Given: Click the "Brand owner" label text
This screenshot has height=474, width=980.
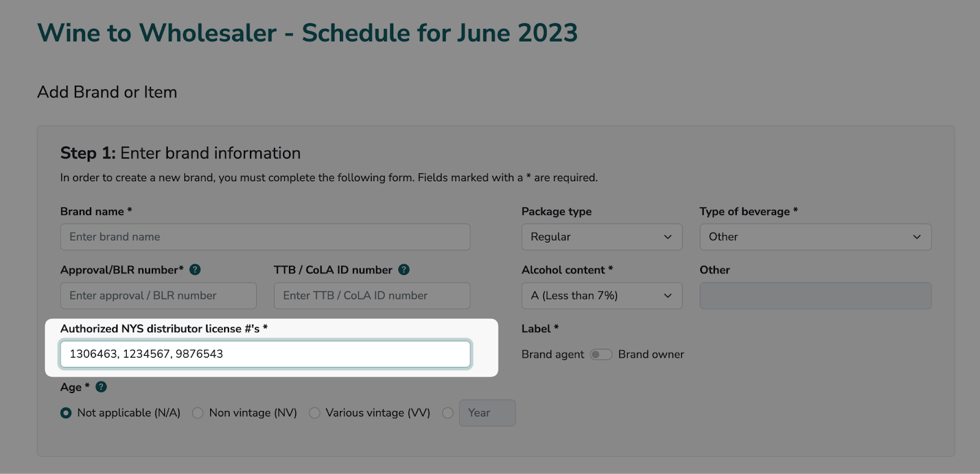Looking at the screenshot, I should pyautogui.click(x=650, y=355).
